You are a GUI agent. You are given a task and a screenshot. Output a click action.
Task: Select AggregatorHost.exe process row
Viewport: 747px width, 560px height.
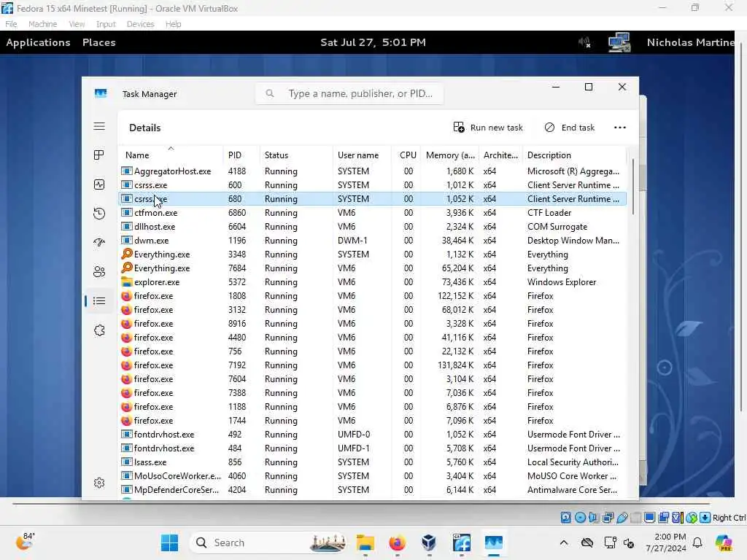point(372,171)
